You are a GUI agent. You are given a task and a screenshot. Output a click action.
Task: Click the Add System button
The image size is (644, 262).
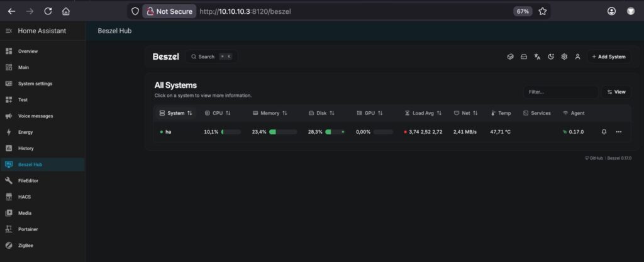(609, 57)
